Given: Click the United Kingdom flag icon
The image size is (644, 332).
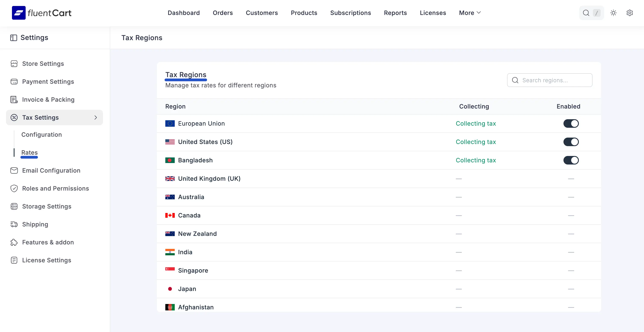Looking at the screenshot, I should [x=170, y=179].
